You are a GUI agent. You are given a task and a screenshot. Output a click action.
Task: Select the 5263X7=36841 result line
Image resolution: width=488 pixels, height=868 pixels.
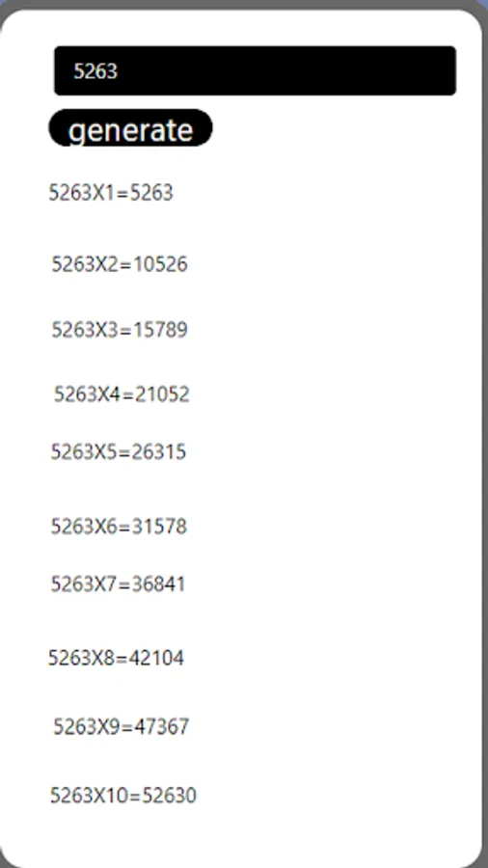(119, 584)
